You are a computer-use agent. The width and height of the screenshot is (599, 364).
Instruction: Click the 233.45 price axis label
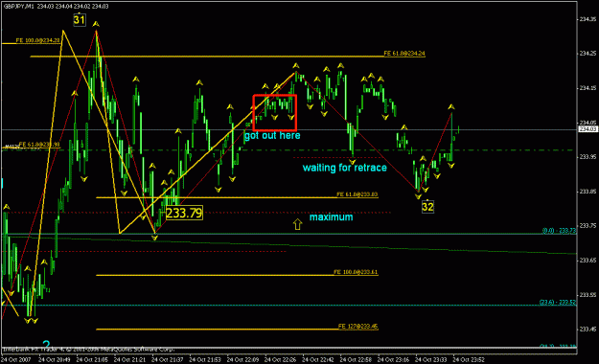[587, 330]
